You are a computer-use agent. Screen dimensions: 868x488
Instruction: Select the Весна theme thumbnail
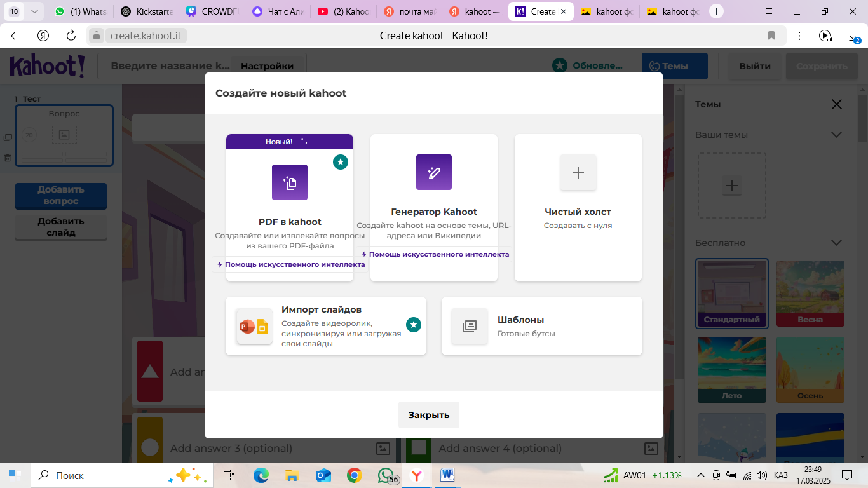click(810, 293)
